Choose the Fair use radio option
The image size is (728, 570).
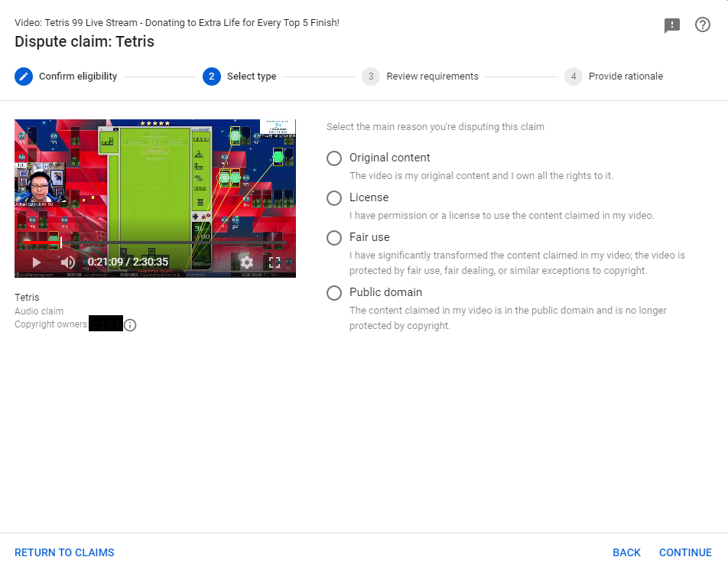pyautogui.click(x=334, y=238)
